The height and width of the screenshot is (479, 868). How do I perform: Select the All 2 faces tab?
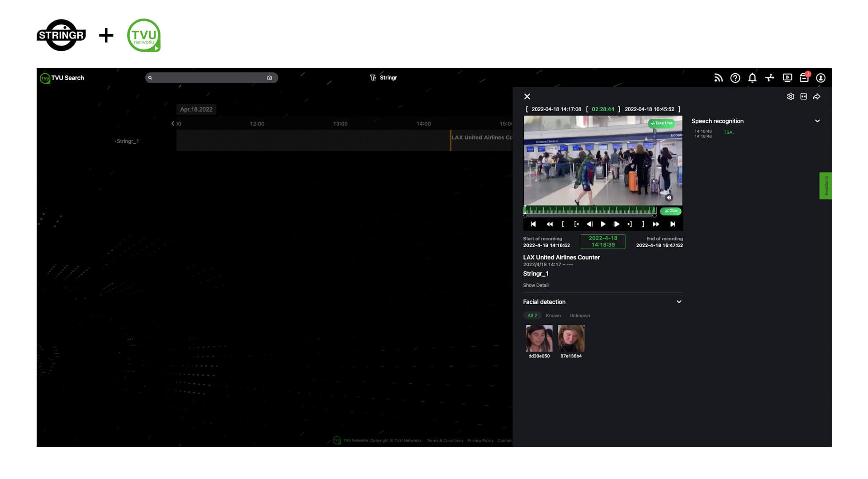pos(532,316)
